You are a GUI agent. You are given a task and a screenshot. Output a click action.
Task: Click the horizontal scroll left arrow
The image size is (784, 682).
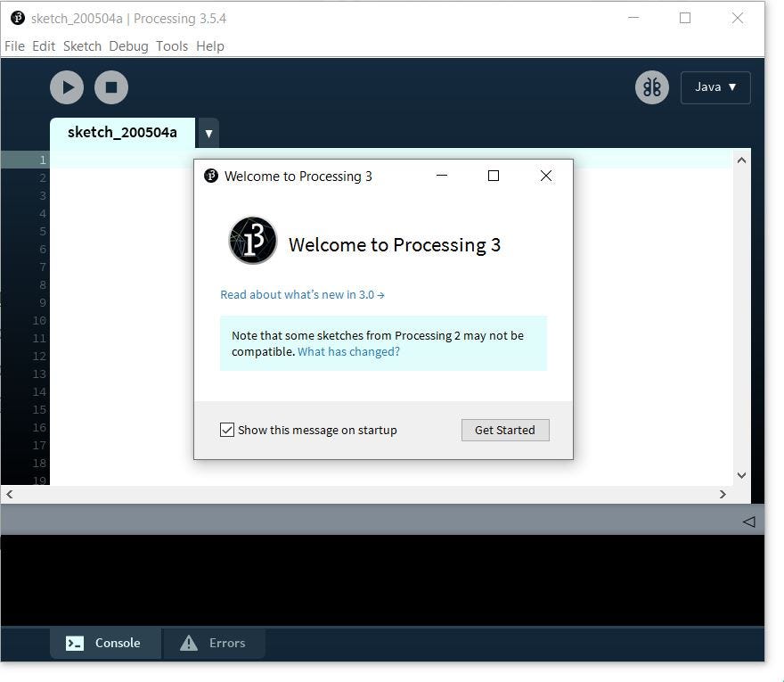pos(10,495)
